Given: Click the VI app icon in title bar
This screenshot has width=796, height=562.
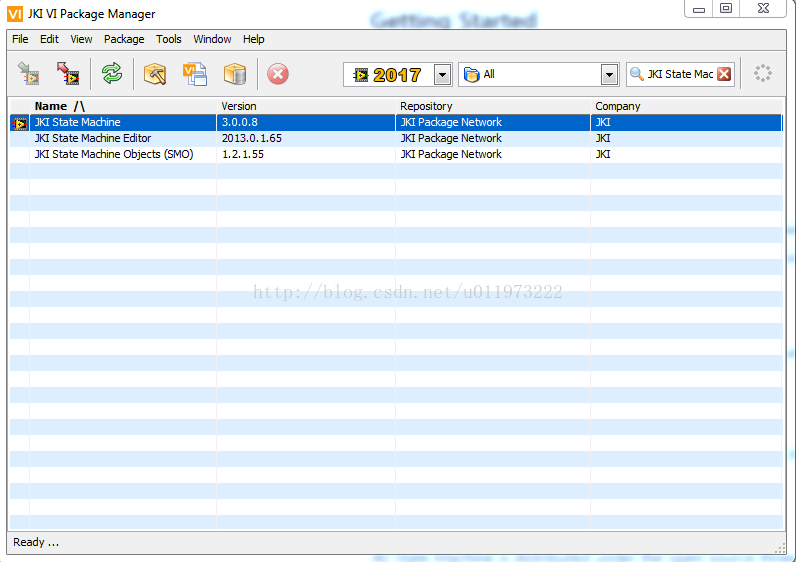Looking at the screenshot, I should coord(15,14).
